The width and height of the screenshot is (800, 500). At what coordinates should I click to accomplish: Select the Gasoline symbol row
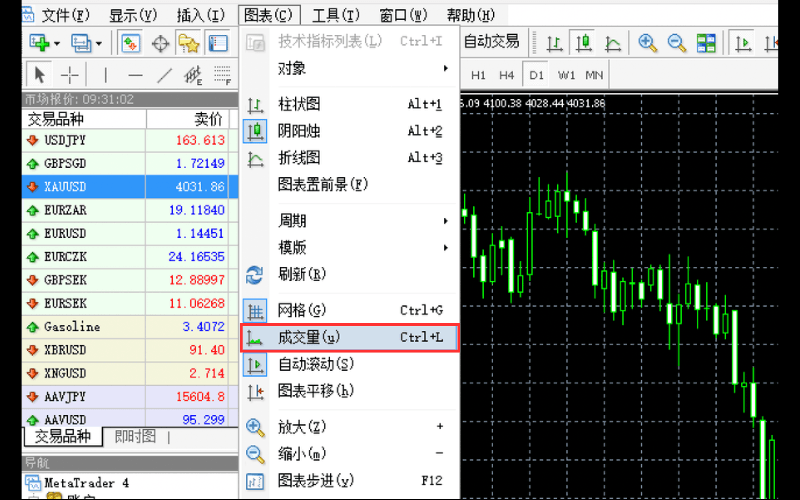(x=130, y=327)
